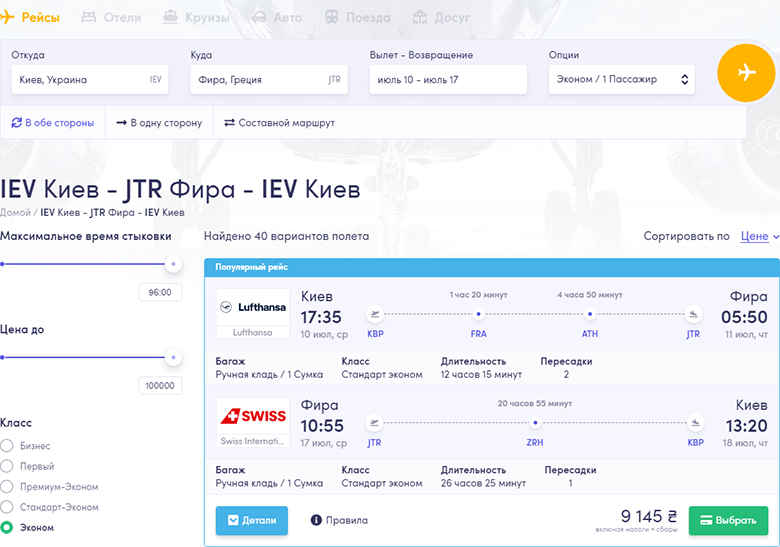Choose the Премиум-Эконом radio option
This screenshot has width=780, height=547.
(x=7, y=487)
